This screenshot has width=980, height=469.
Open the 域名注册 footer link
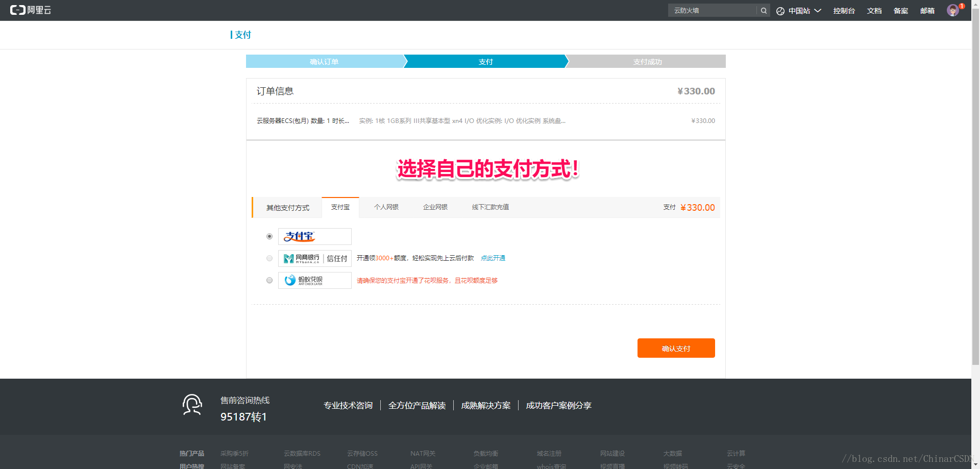[x=549, y=453]
